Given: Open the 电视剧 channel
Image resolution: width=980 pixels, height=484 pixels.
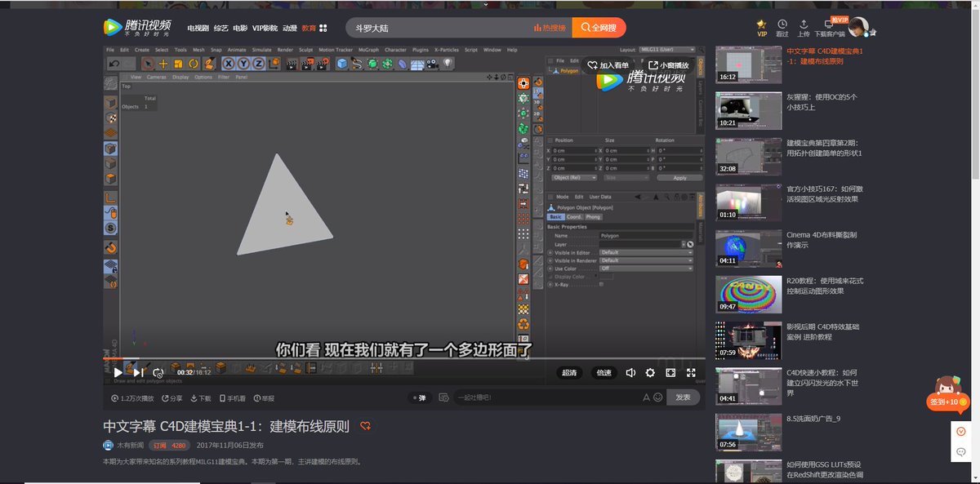Looking at the screenshot, I should point(198,28).
